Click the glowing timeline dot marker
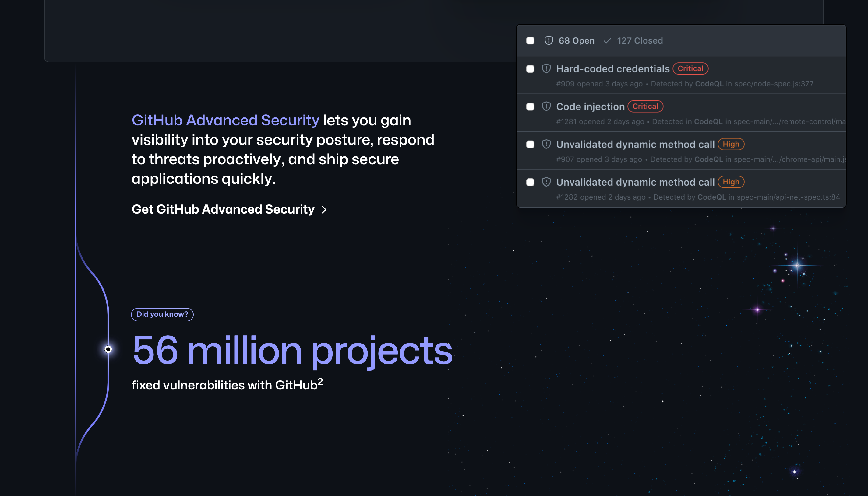868x496 pixels. pyautogui.click(x=108, y=349)
